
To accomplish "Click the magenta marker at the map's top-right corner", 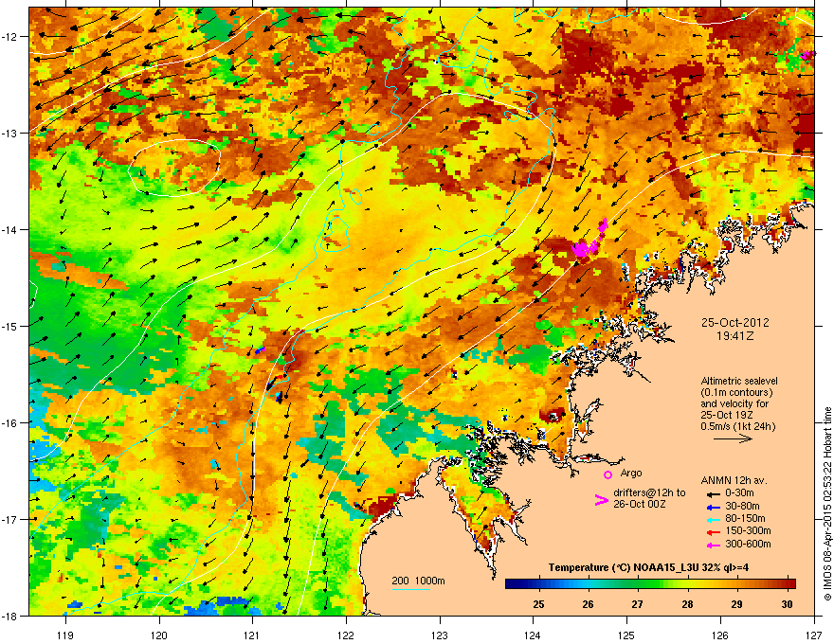I will [x=807, y=54].
